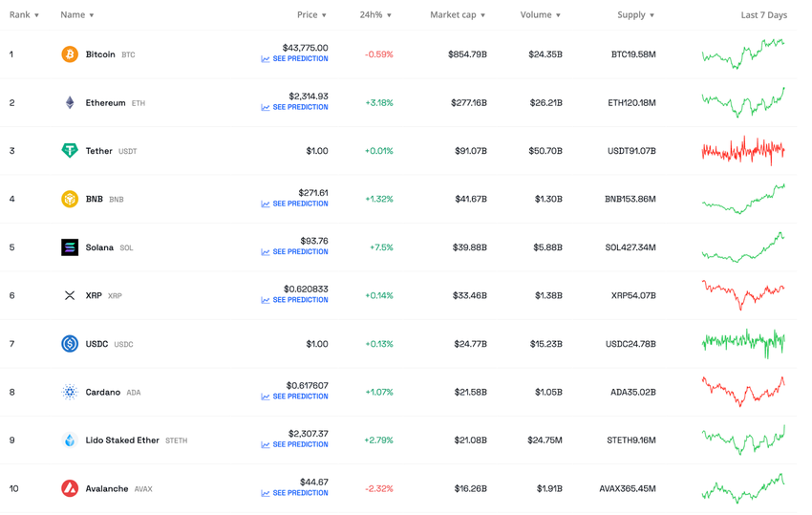Open Ethereum SEE PREDICTION link

300,107
